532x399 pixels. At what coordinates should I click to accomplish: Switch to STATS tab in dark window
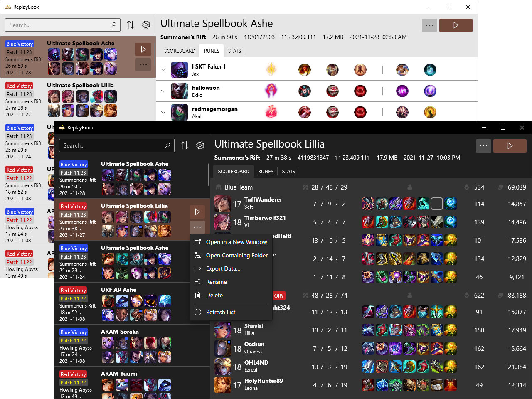(x=288, y=171)
